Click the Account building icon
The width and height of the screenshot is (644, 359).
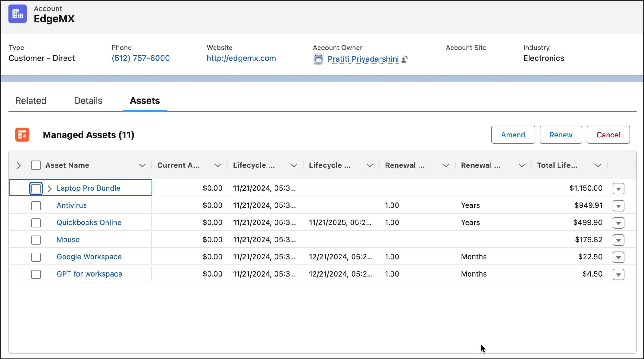click(x=18, y=14)
